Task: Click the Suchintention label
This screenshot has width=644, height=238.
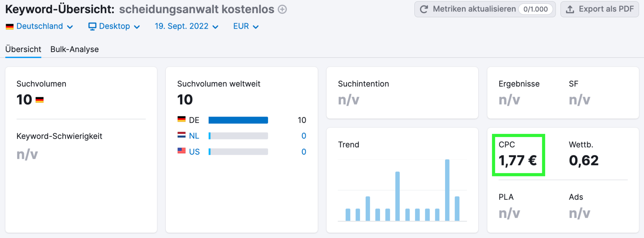Action: [363, 84]
